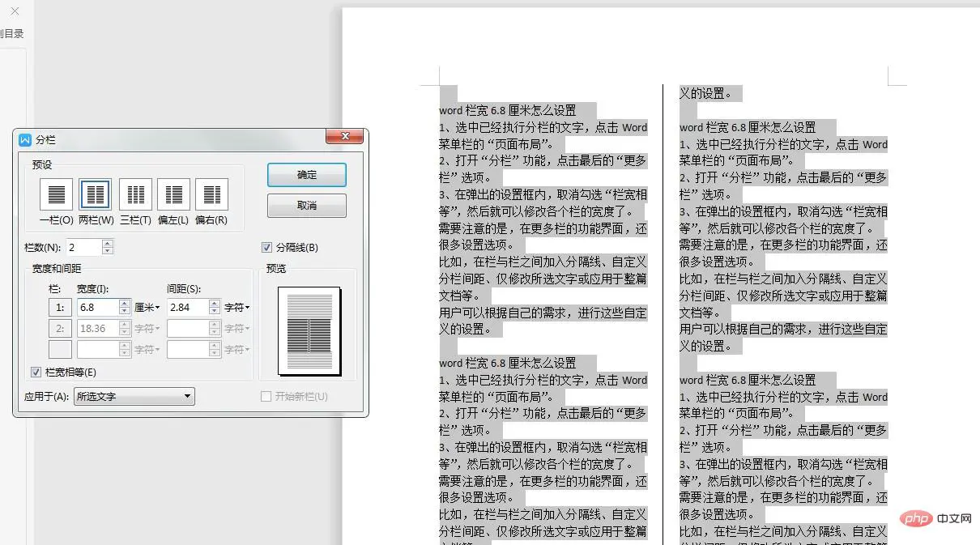Click the stepper arrows beside column 2 width 18.36
Viewport: 980px width, 545px height.
125,329
